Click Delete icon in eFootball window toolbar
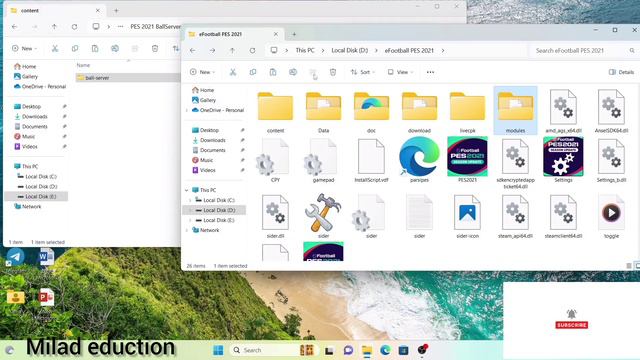The height and width of the screenshot is (360, 640). [x=333, y=72]
